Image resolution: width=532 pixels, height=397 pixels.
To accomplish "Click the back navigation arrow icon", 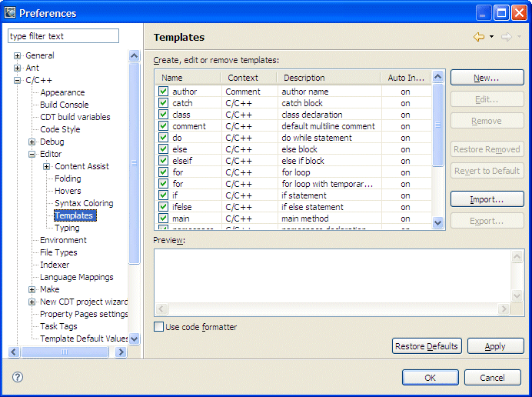I will point(479,37).
